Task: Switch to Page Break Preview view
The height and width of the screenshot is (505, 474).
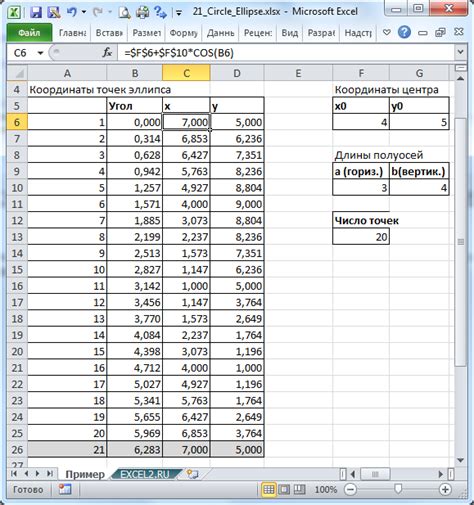Action: [x=299, y=489]
